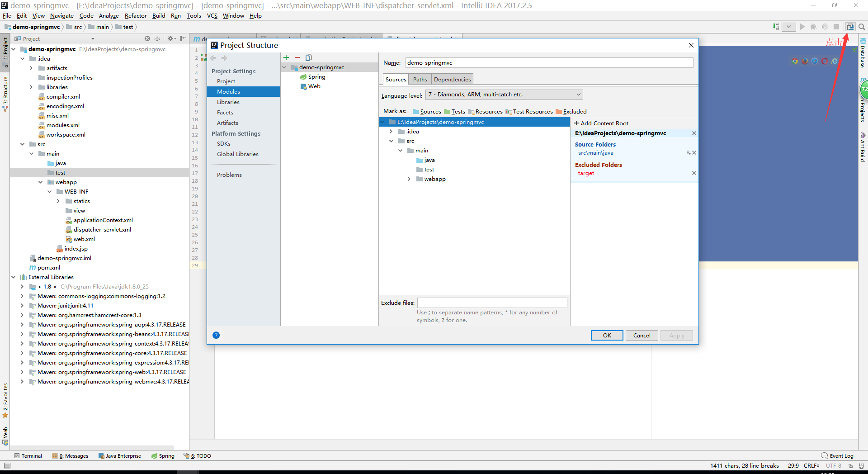The width and height of the screenshot is (868, 474).
Task: Click the Stop square icon
Action: (x=836, y=27)
